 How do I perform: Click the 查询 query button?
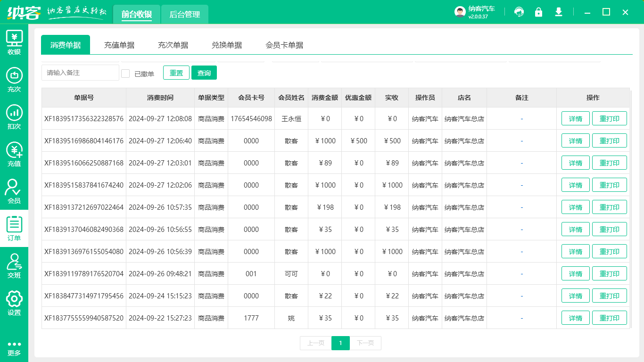[x=204, y=73]
